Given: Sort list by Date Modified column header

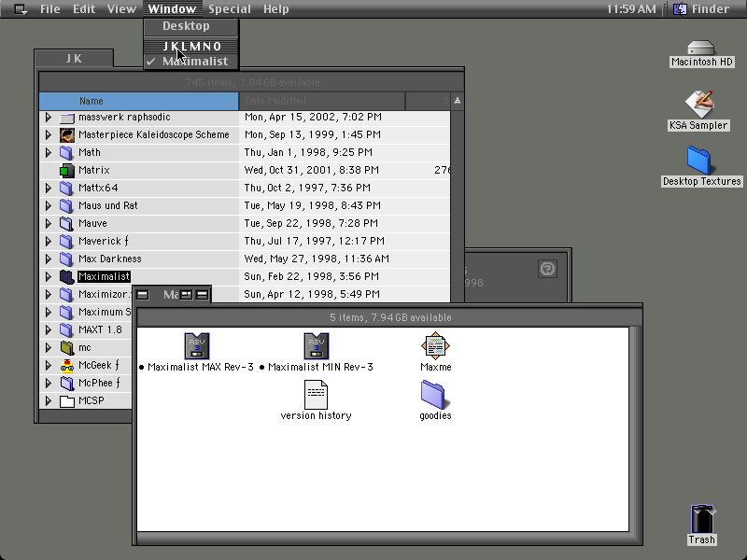Looking at the screenshot, I should 322,101.
